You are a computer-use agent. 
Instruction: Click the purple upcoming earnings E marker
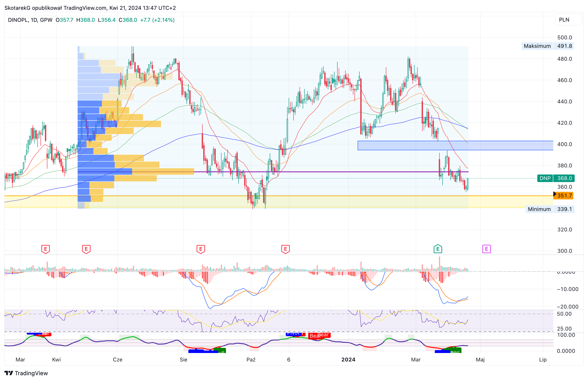(486, 249)
